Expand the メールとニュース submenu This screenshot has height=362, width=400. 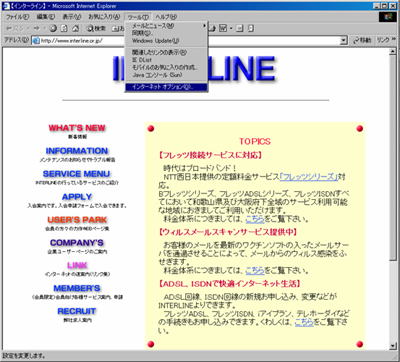[x=167, y=26]
